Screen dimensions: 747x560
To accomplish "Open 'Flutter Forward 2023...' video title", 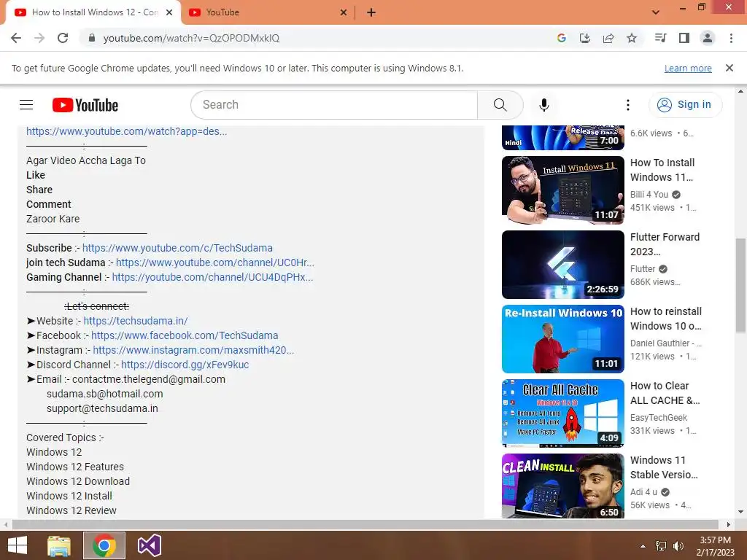I will (665, 244).
